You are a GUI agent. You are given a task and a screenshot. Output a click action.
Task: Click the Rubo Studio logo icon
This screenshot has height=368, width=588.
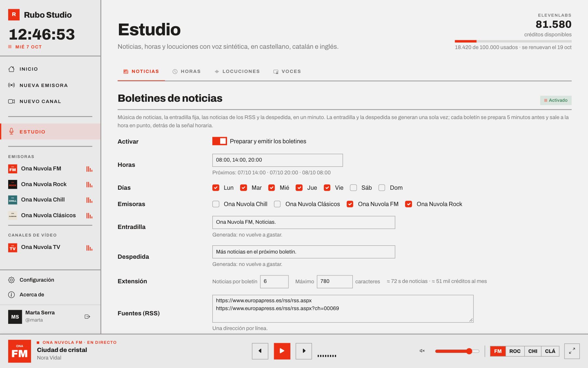point(14,15)
